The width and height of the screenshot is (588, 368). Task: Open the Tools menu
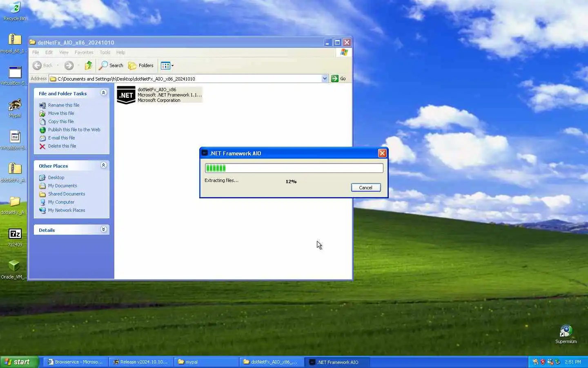click(x=105, y=52)
